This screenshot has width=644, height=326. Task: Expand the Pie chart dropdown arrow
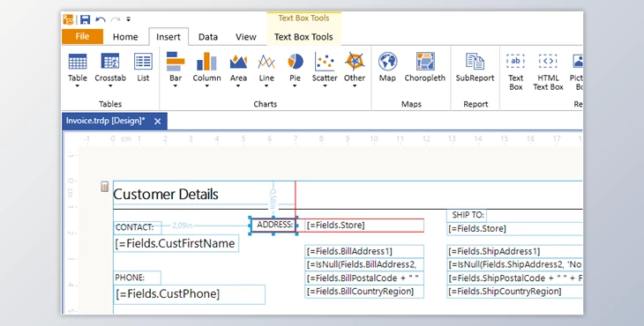[x=295, y=86]
